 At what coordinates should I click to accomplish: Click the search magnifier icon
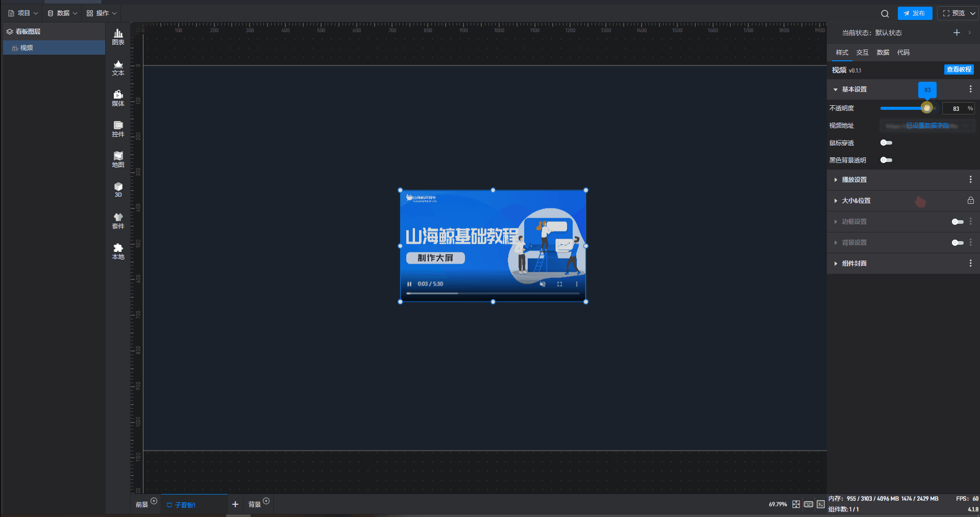point(885,14)
